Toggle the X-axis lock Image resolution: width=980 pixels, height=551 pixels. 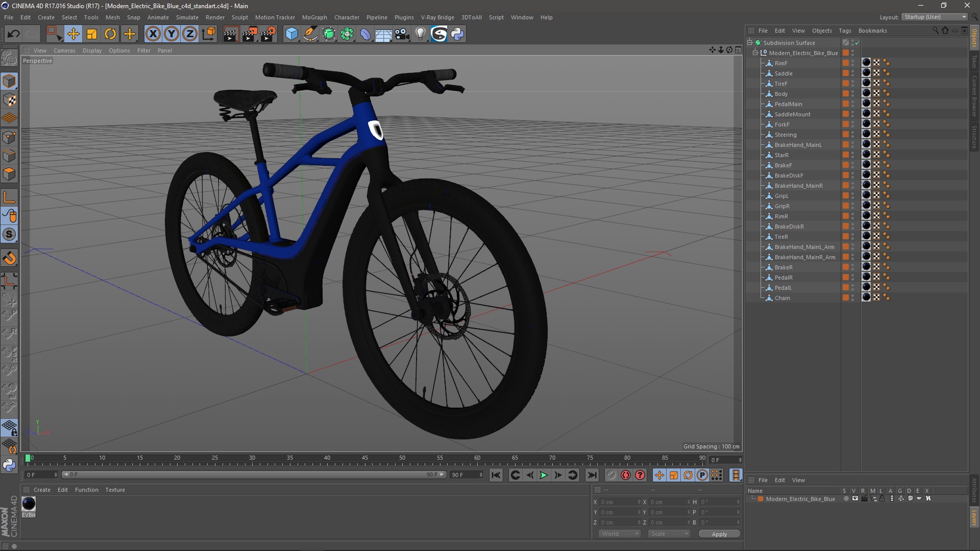(153, 34)
